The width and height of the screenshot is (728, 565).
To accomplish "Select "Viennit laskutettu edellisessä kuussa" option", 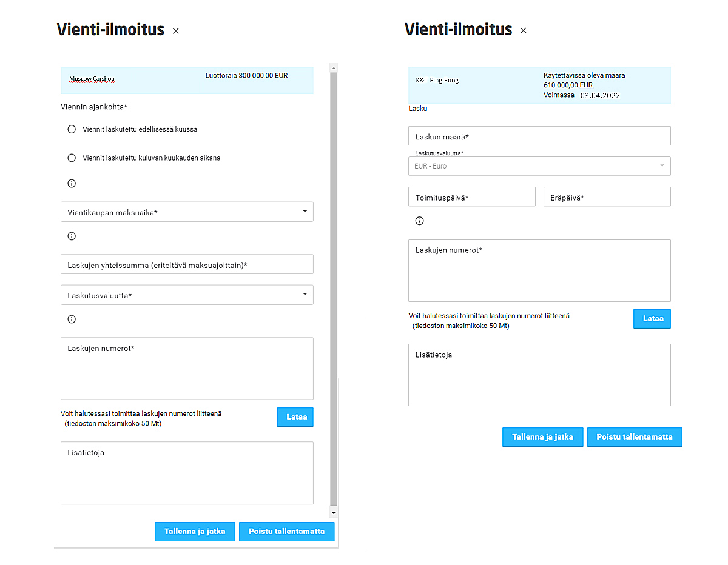I will (72, 129).
